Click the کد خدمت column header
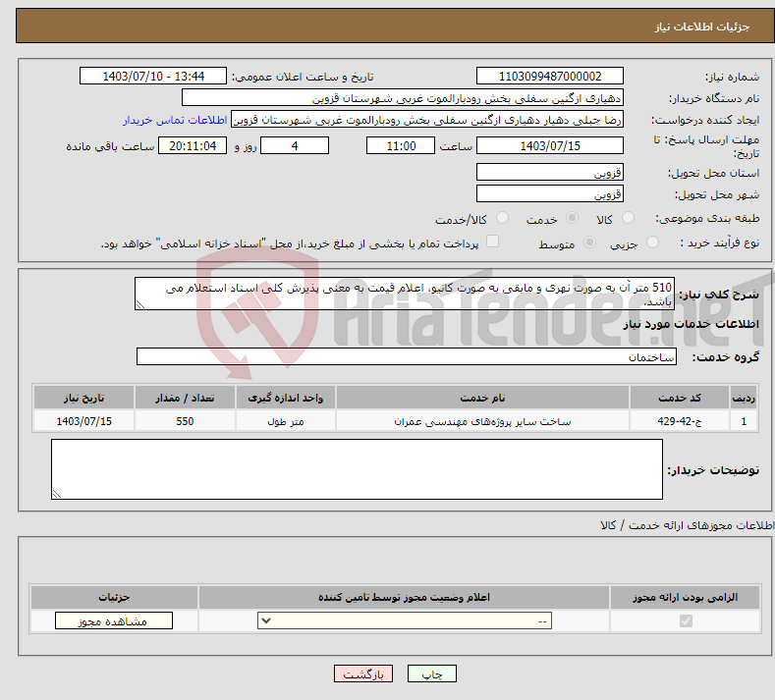 (x=680, y=398)
